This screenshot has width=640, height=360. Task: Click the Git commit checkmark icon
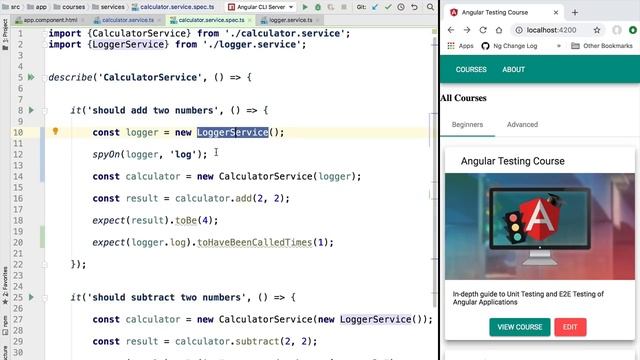tap(388, 7)
